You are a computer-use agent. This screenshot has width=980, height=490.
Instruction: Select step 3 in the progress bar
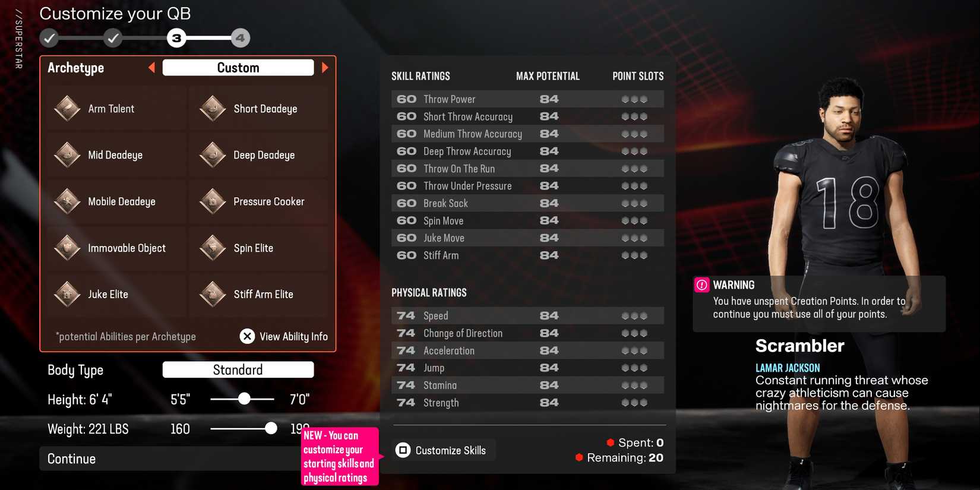click(x=176, y=38)
